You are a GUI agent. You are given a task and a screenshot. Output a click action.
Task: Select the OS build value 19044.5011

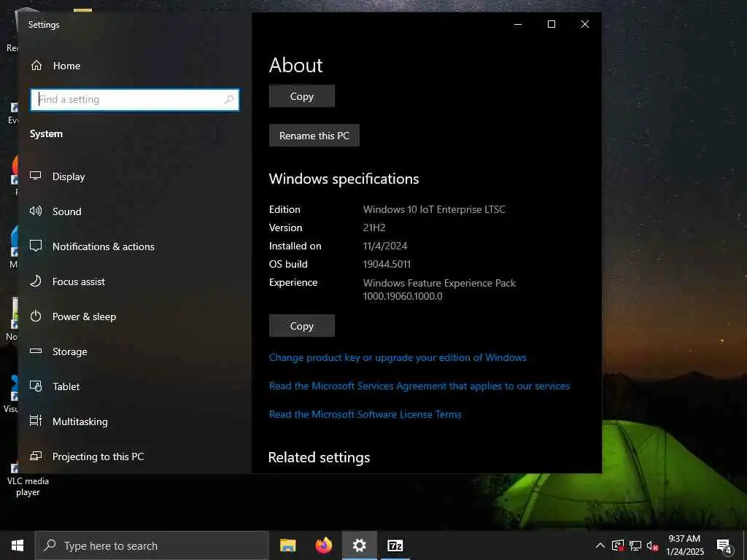tap(387, 264)
